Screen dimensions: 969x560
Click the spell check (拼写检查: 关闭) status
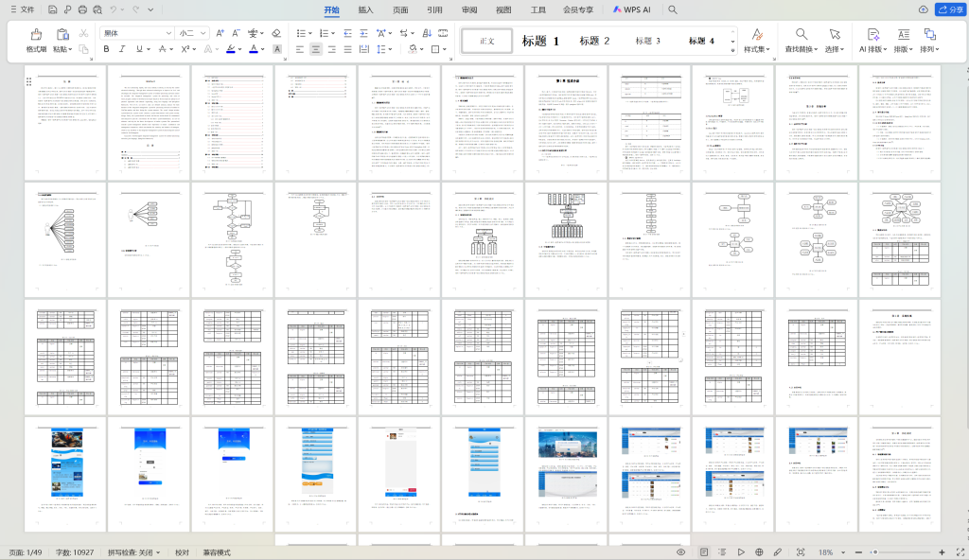click(x=134, y=552)
